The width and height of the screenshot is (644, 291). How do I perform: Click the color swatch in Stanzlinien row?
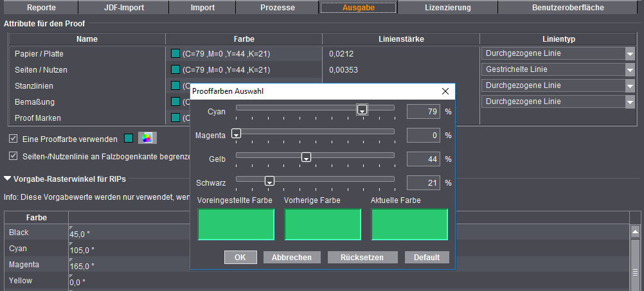coord(175,86)
